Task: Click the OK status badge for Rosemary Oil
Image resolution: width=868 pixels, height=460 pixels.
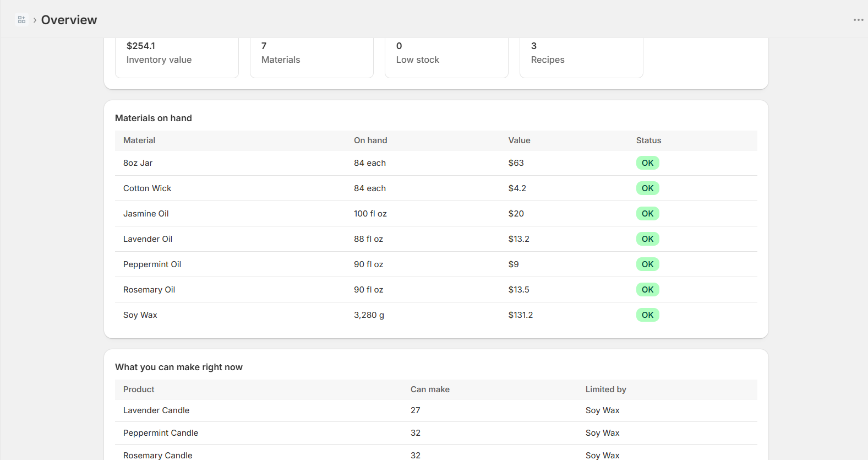Action: (648, 290)
